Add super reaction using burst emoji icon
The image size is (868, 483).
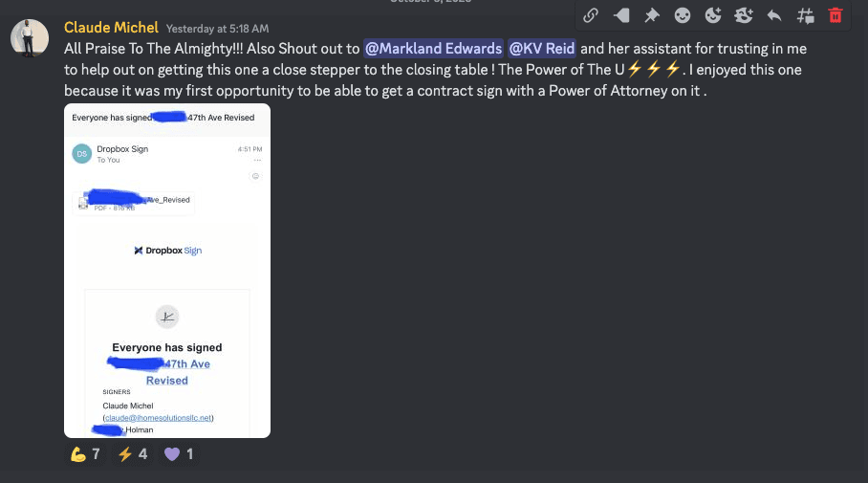pyautogui.click(x=744, y=15)
